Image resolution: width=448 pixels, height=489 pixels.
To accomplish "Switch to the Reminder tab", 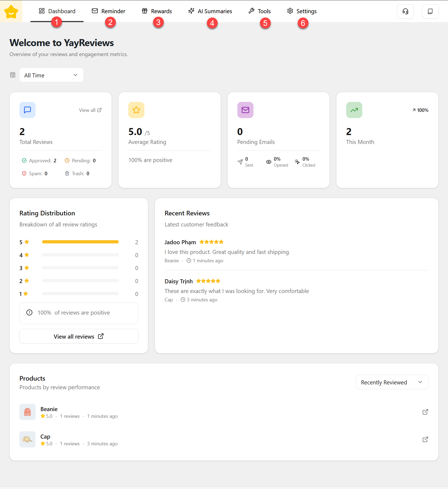I will click(109, 11).
